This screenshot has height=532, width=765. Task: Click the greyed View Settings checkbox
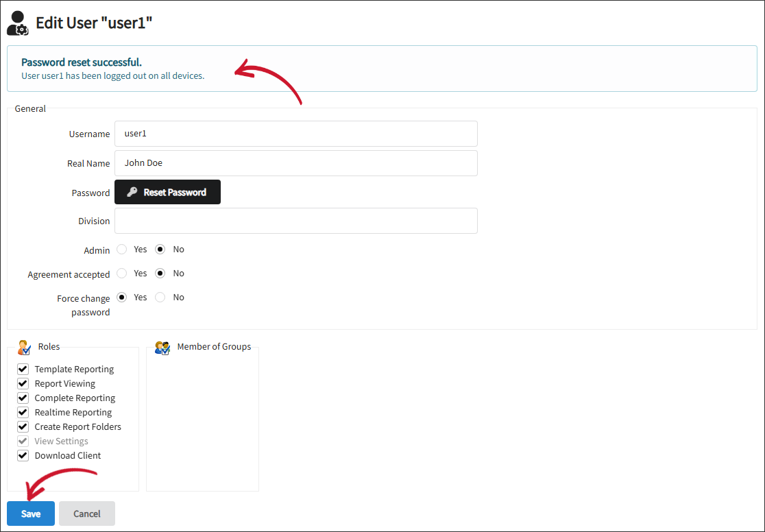[x=23, y=442]
